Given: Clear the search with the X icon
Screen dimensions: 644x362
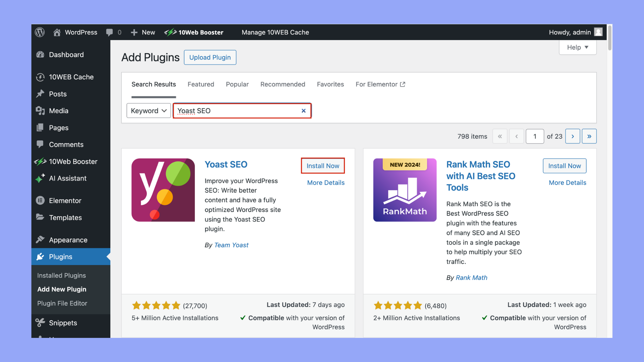Looking at the screenshot, I should pyautogui.click(x=304, y=111).
